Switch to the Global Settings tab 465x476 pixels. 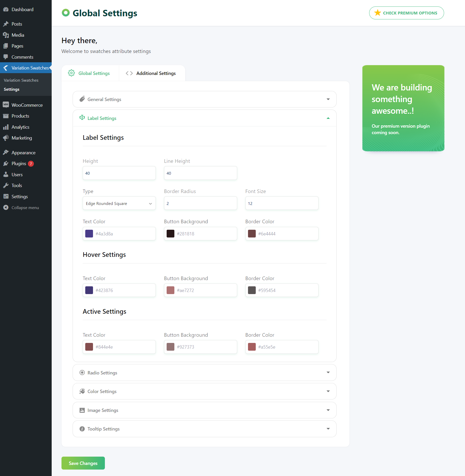click(x=90, y=73)
